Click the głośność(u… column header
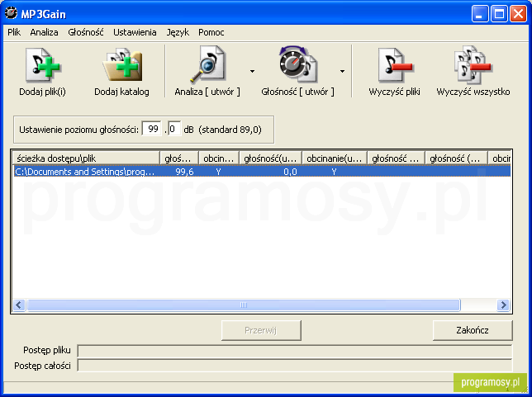Image resolution: width=532 pixels, height=397 pixels. click(x=271, y=158)
